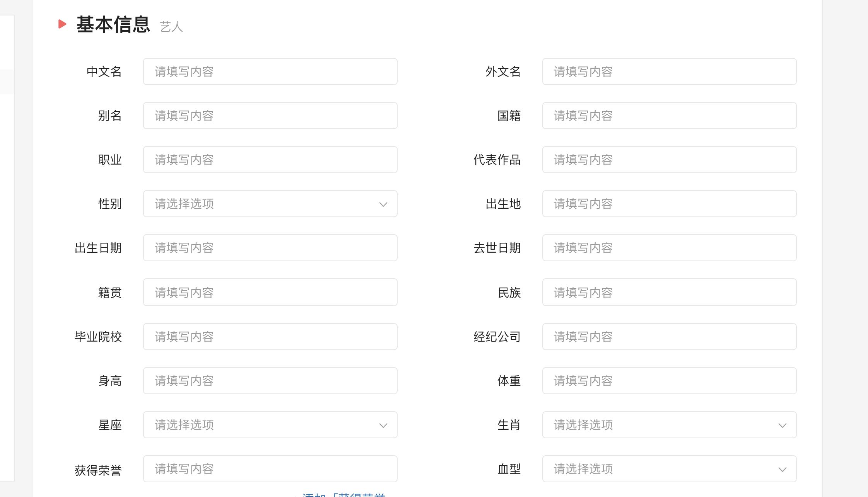Open the 生肖 (zodiac) dropdown
Screen dimensions: 868x497
pos(670,425)
